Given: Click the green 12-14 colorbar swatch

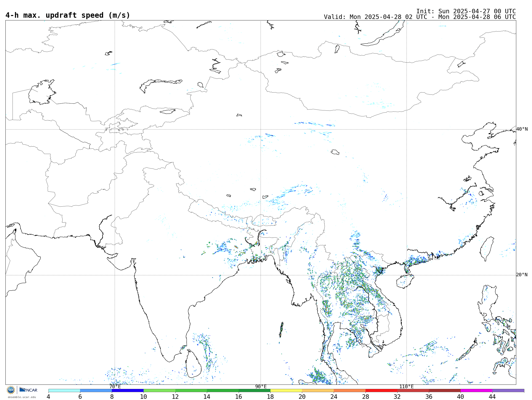Looking at the screenshot, I should point(191,391).
